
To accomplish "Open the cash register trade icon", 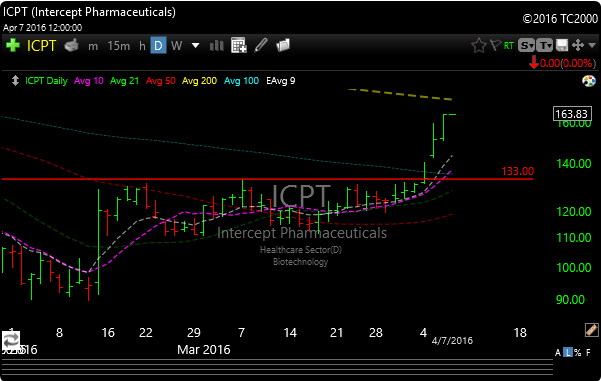I will (71, 46).
